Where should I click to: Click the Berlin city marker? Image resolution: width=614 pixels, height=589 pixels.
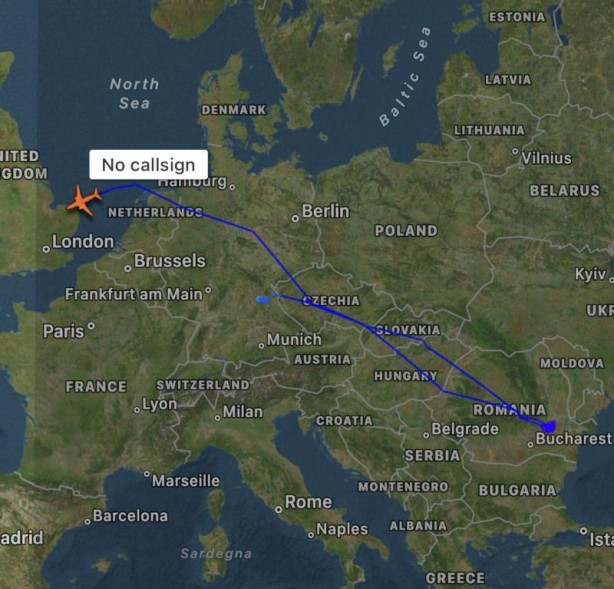(x=295, y=219)
